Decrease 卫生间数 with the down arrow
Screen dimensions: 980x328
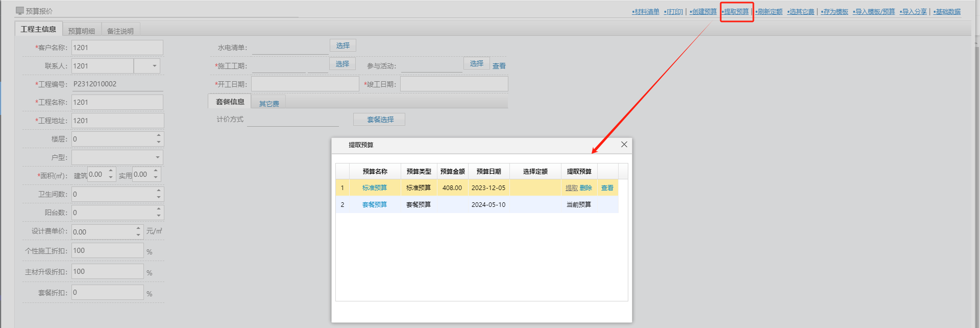pyautogui.click(x=159, y=197)
